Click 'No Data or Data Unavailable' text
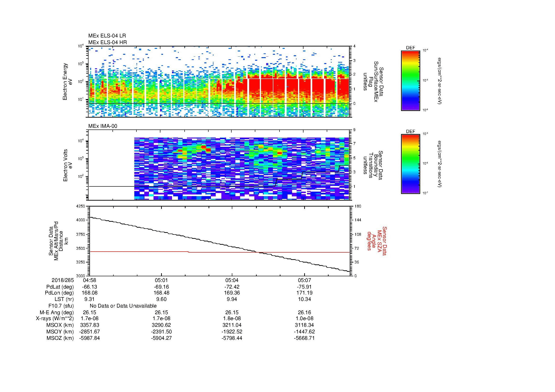This screenshot has width=555, height=392. click(123, 306)
